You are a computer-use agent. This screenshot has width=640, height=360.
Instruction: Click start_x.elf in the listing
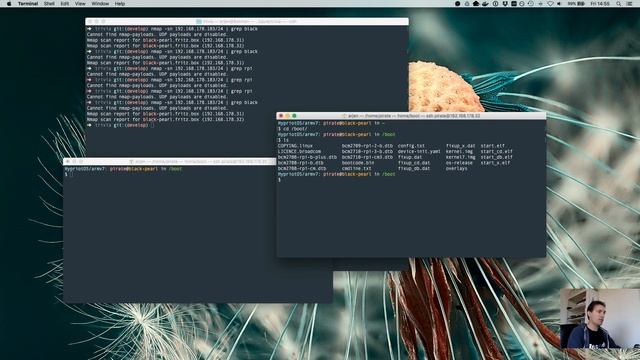tap(495, 163)
